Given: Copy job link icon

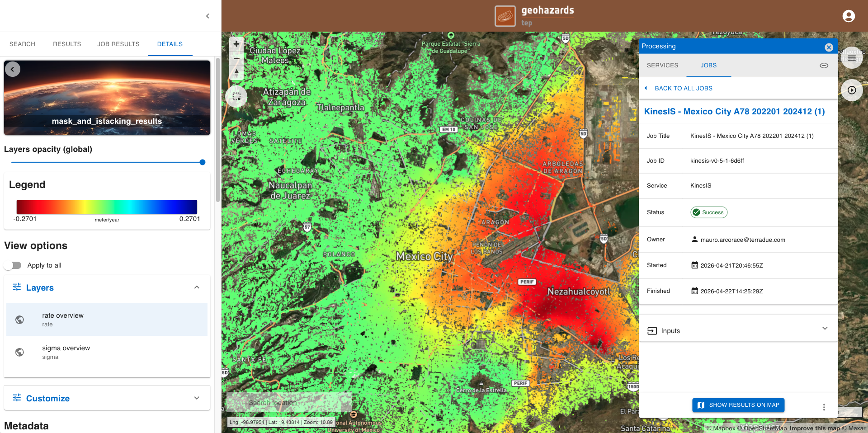Looking at the screenshot, I should (x=824, y=66).
